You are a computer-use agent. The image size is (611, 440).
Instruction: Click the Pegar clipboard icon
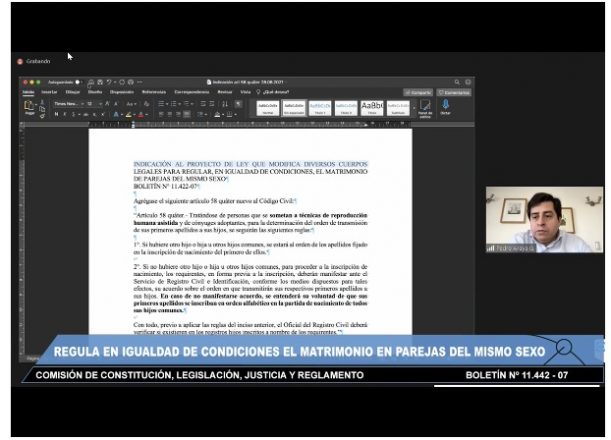(x=29, y=106)
